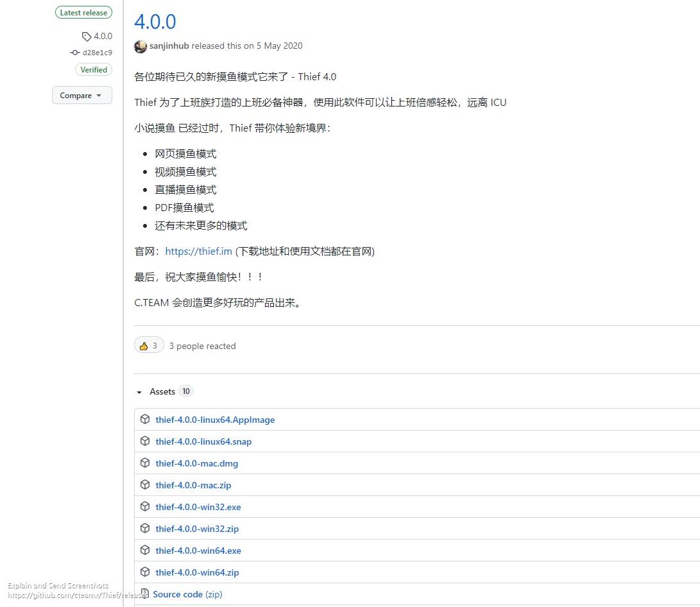Open the Compare dropdown
The image size is (700, 607).
(81, 95)
